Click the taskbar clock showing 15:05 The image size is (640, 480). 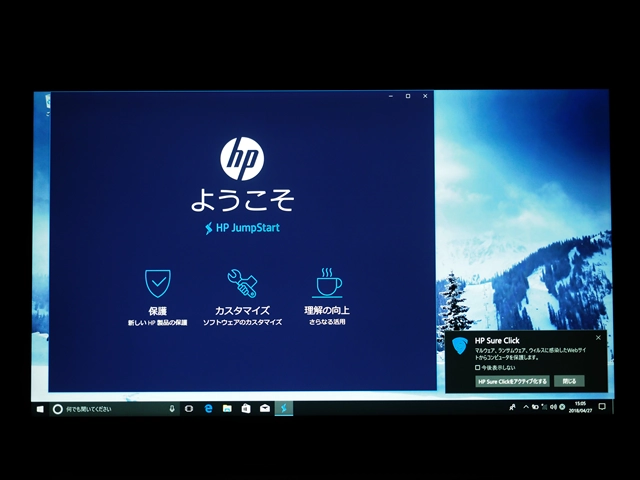580,407
